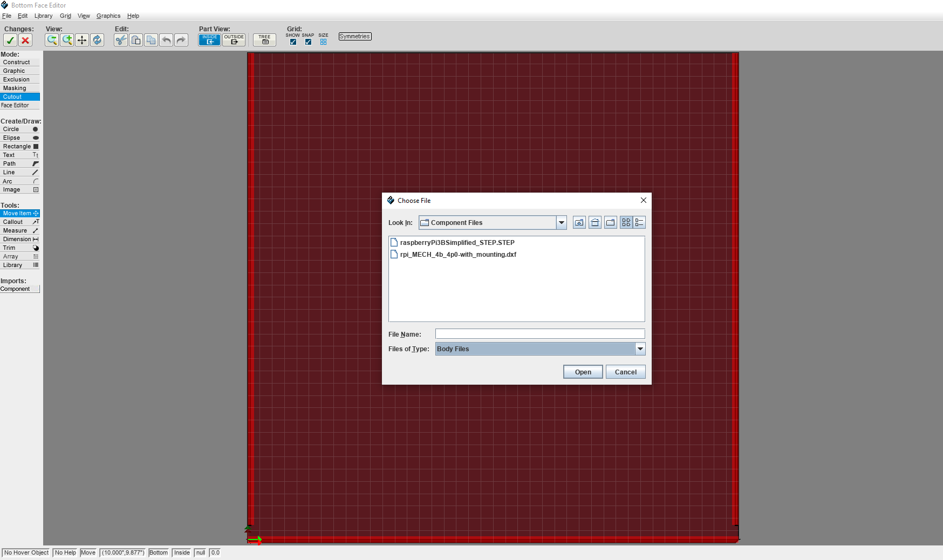Select the Zoom In tool

(x=67, y=40)
